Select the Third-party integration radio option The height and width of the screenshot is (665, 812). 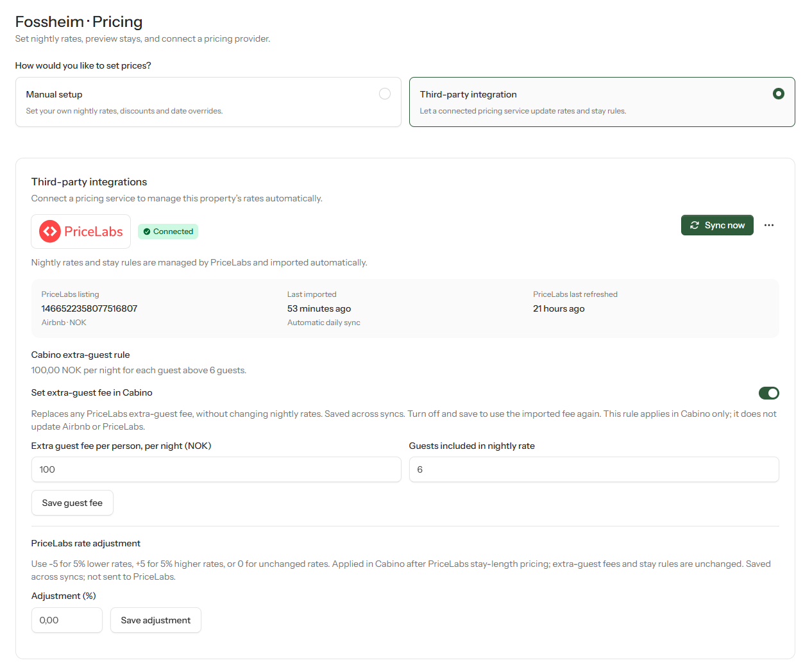click(x=779, y=94)
